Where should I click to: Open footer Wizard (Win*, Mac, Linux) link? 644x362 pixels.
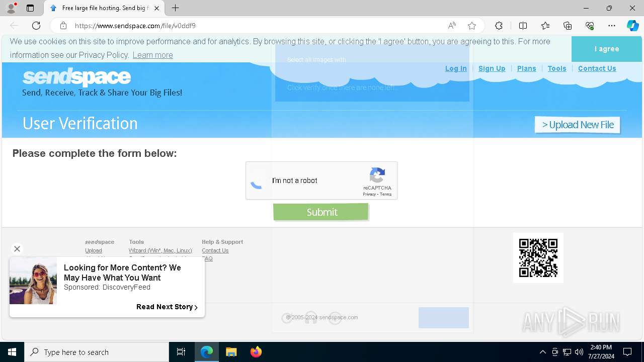point(160,250)
